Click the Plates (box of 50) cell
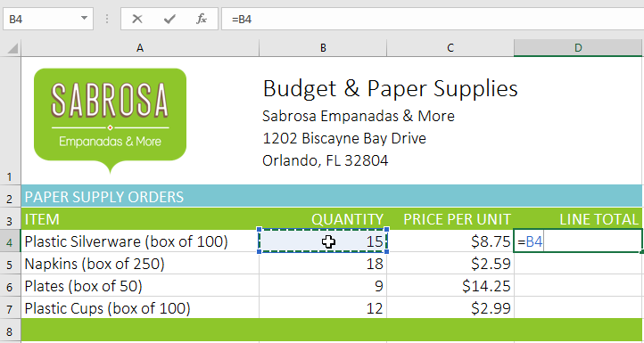Viewport: 644px width, 343px height. pyautogui.click(x=140, y=286)
